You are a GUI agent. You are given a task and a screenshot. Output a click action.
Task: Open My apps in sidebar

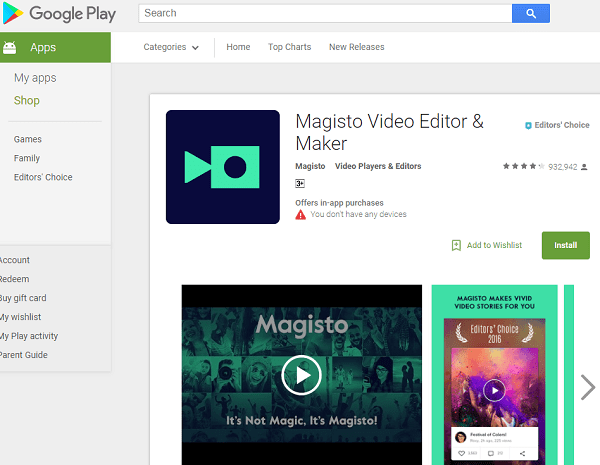click(x=35, y=78)
